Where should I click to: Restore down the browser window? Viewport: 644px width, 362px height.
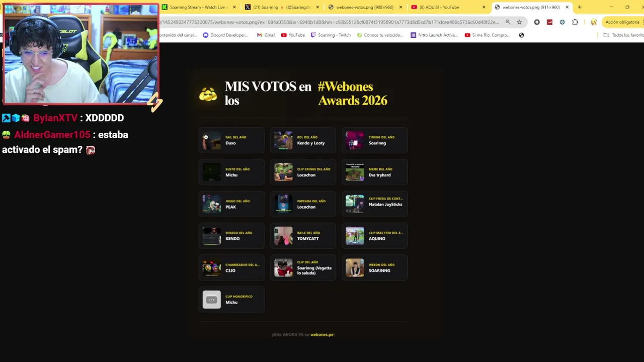(627, 7)
